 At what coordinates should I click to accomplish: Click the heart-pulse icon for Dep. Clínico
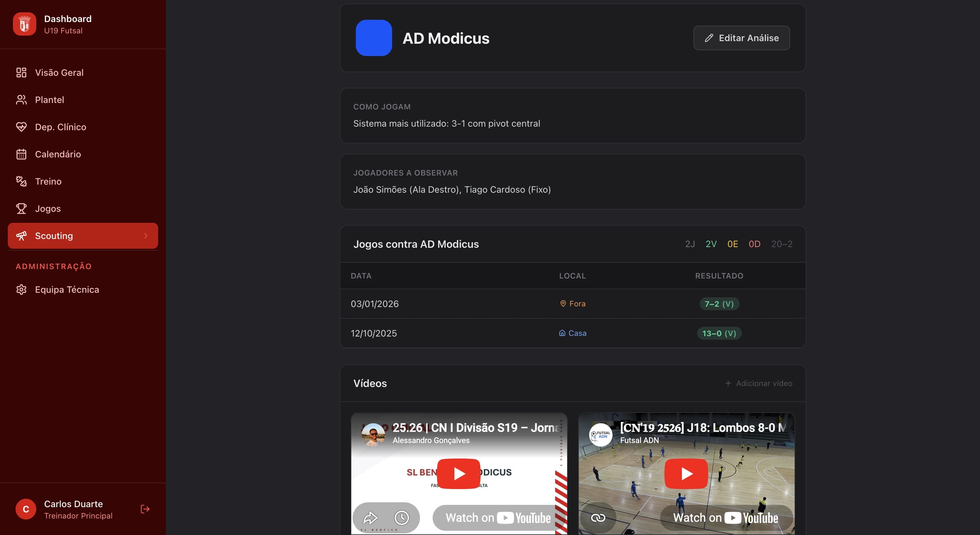pos(21,127)
